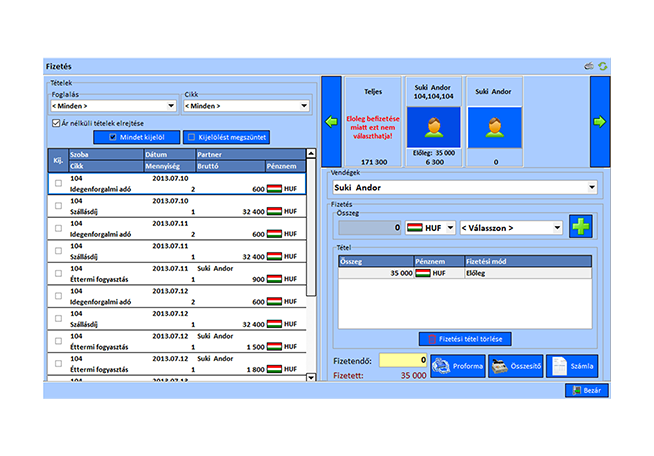Image resolution: width=654 pixels, height=456 pixels.
Task: Expand the 'Válasszon' payment method dropdown
Action: pos(510,228)
